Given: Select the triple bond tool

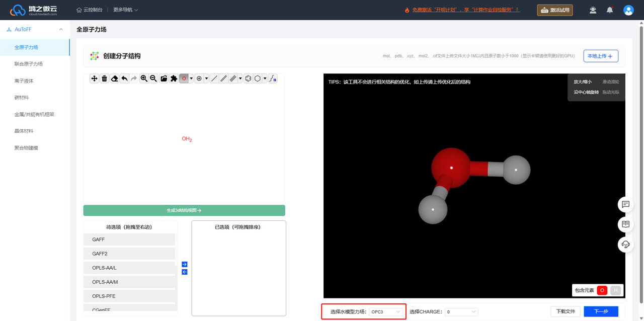Looking at the screenshot, I should (x=233, y=78).
